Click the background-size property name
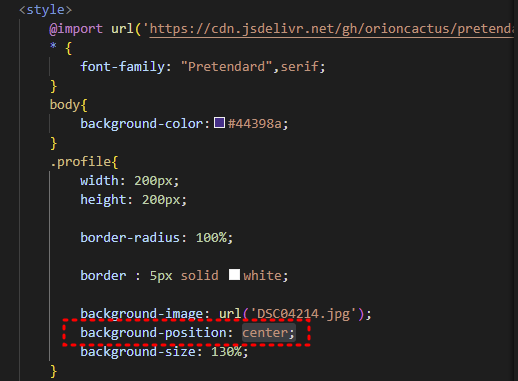Viewport: 518px width, 381px height. (x=138, y=352)
